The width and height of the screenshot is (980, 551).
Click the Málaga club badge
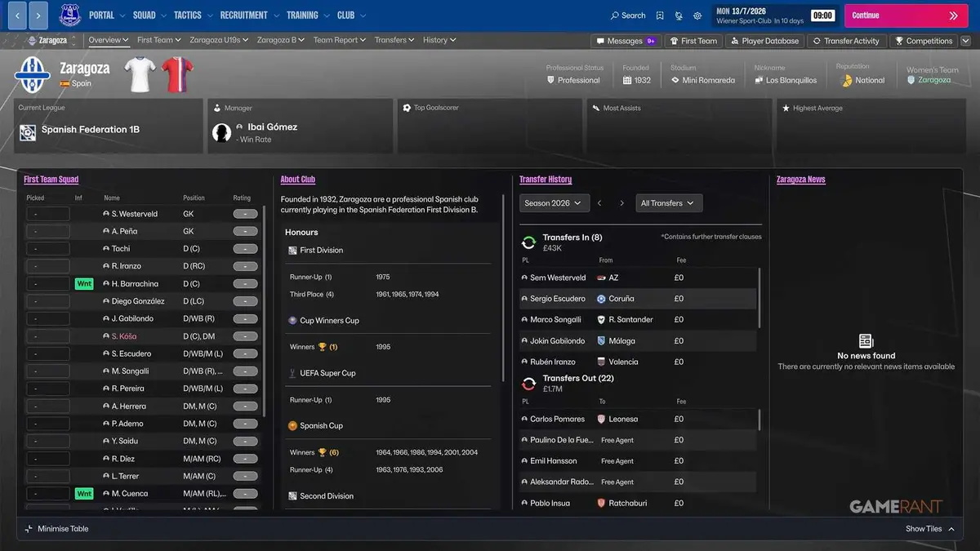tap(601, 341)
